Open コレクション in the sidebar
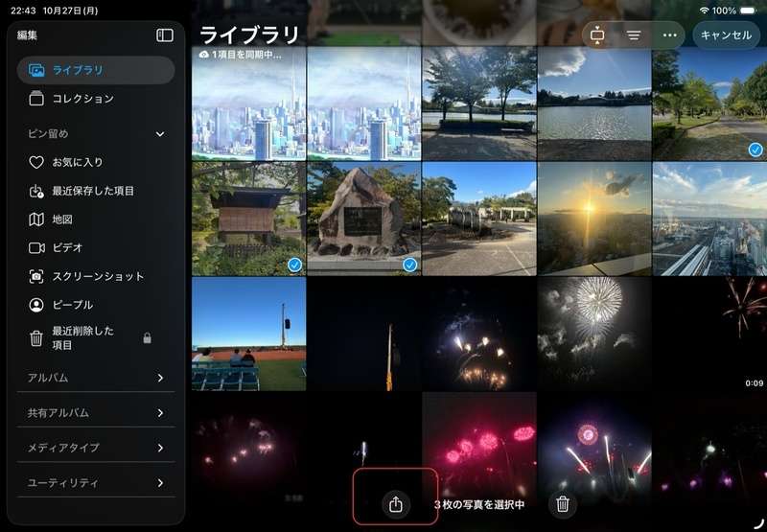 tap(96, 99)
